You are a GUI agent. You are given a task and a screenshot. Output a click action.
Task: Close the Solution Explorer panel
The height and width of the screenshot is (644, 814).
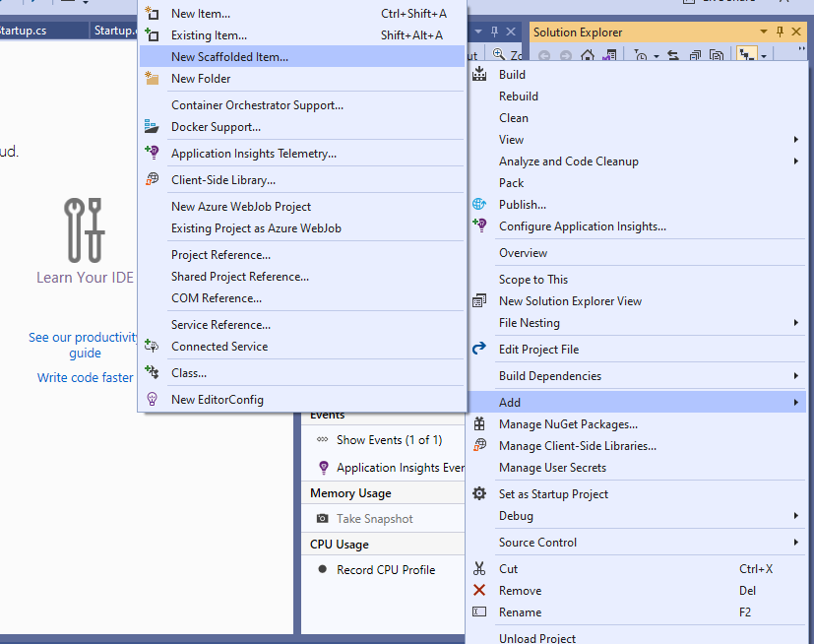[x=796, y=32]
